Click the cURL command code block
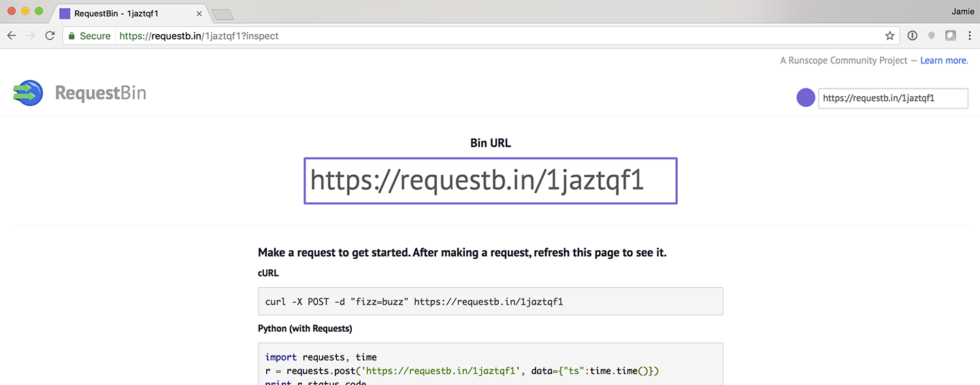 [x=490, y=301]
